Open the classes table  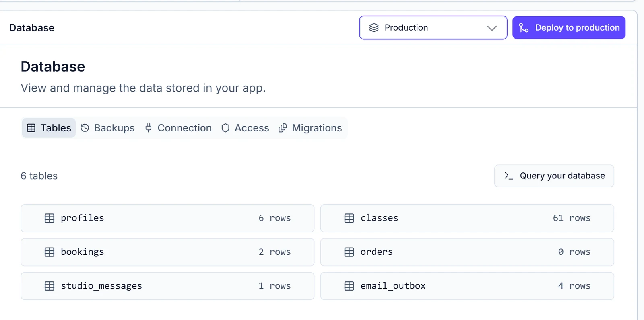click(467, 218)
